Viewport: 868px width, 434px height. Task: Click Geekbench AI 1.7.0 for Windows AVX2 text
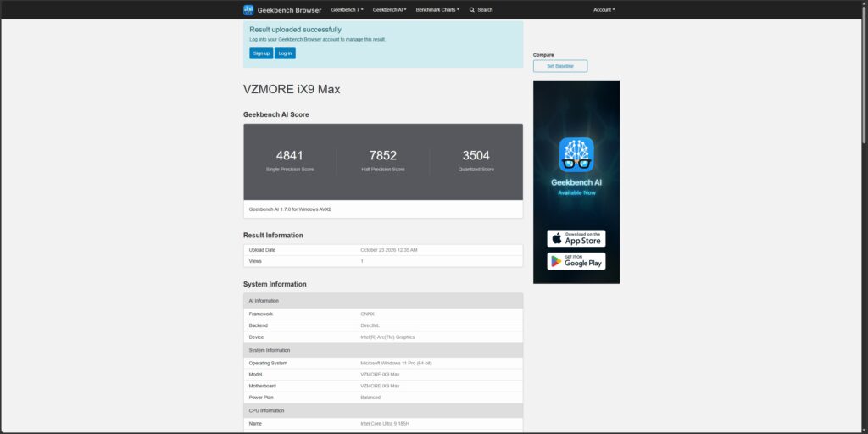point(290,209)
